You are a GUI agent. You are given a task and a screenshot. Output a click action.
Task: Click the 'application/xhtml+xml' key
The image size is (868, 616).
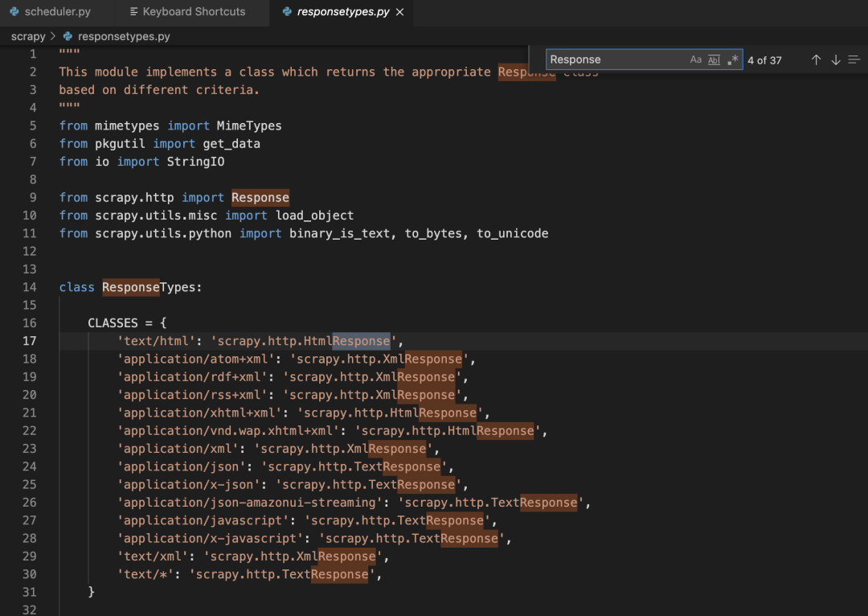(x=199, y=413)
